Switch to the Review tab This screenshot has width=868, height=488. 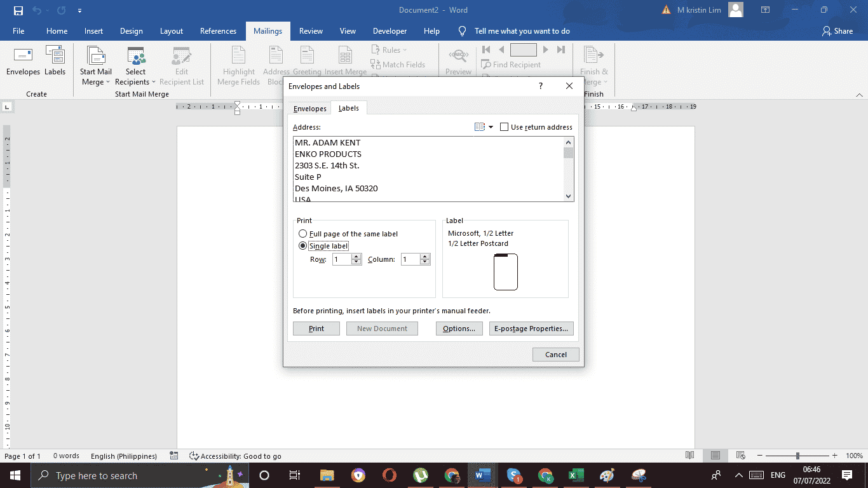(x=311, y=31)
